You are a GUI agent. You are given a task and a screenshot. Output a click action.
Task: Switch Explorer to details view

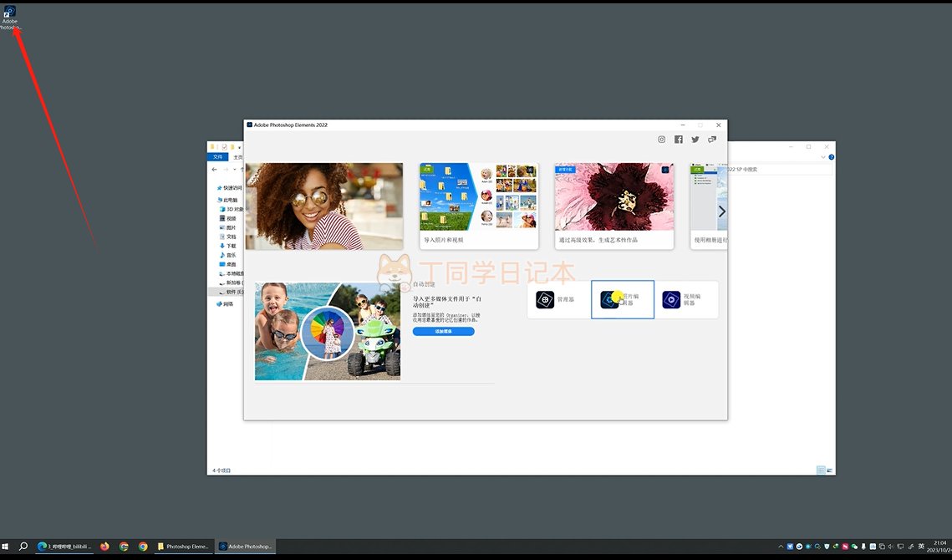click(821, 470)
